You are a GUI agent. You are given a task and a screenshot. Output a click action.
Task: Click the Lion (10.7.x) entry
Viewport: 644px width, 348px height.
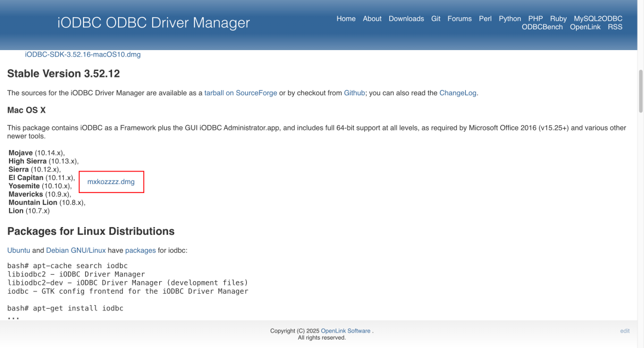click(x=29, y=210)
